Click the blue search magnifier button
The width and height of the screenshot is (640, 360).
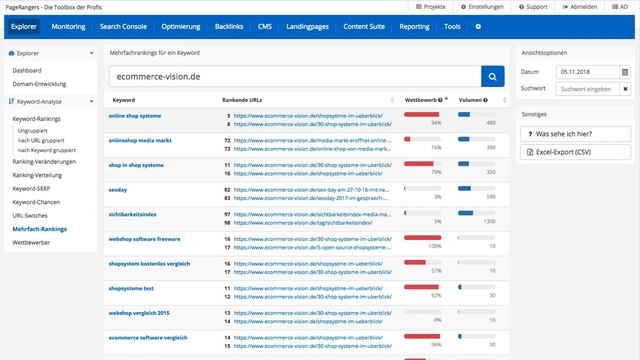pyautogui.click(x=493, y=76)
